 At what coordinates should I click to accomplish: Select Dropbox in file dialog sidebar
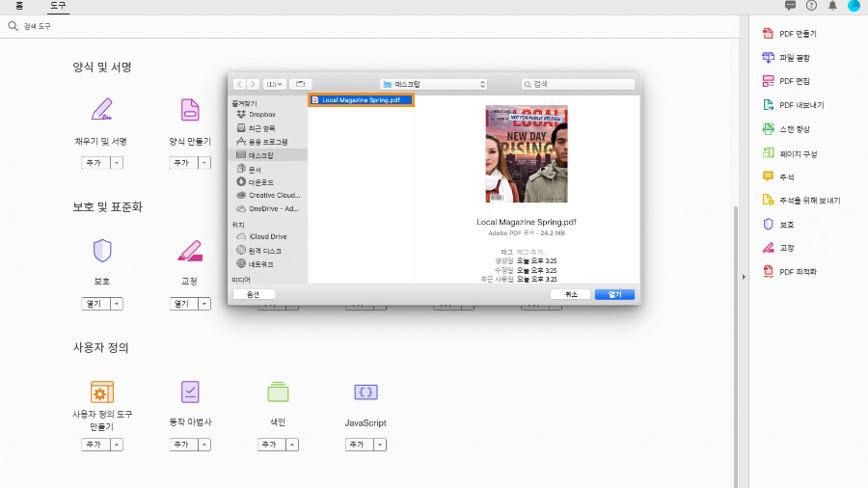(268, 115)
